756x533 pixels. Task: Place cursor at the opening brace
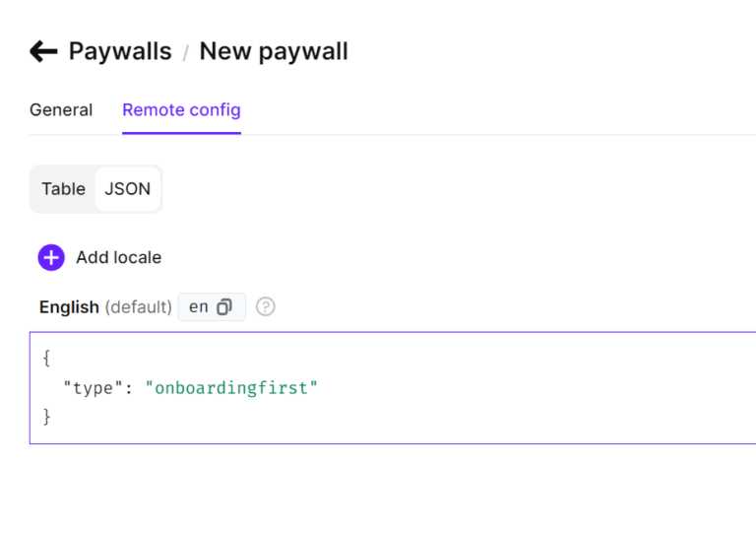pos(46,359)
